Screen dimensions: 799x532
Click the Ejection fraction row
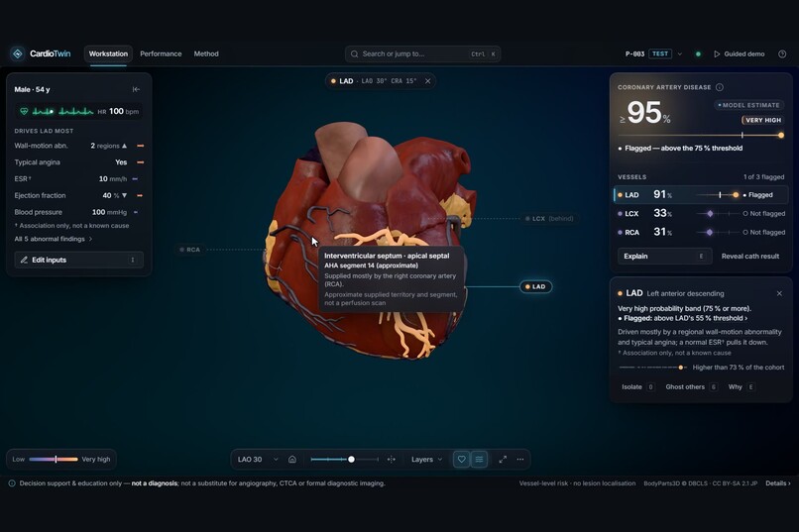tap(79, 195)
